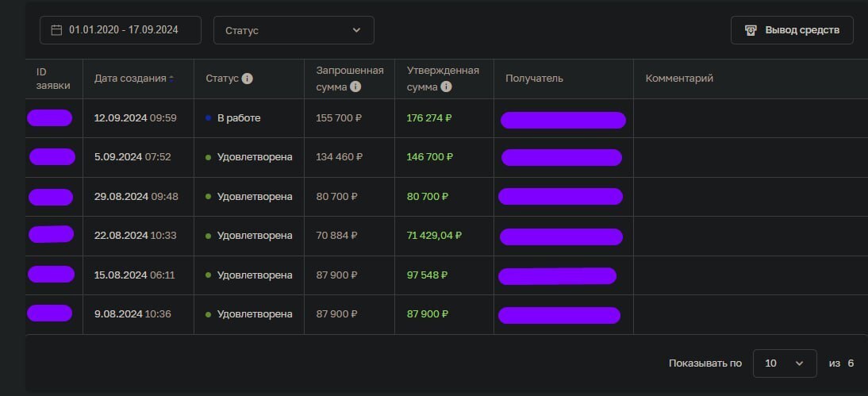Select the row dated 15.08.2024 06:11
Image resolution: width=868 pixels, height=396 pixels.
(x=446, y=275)
